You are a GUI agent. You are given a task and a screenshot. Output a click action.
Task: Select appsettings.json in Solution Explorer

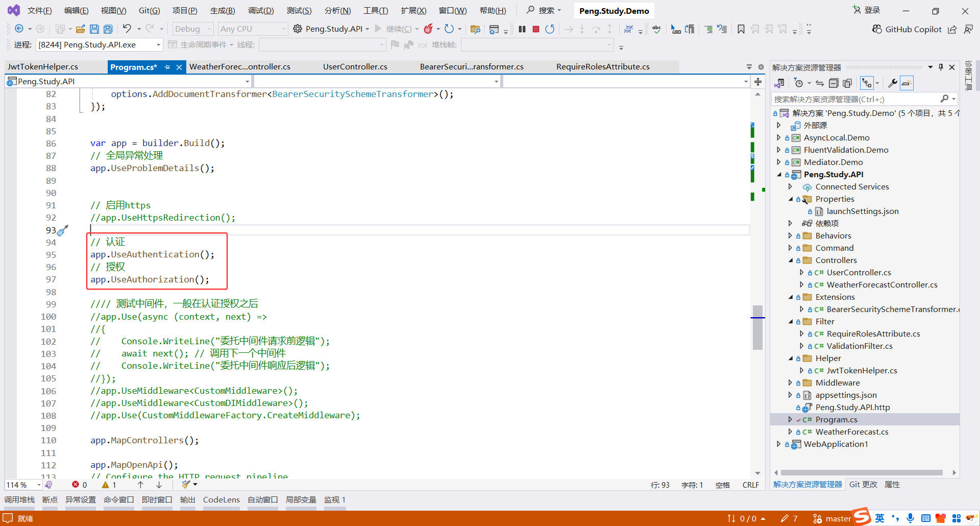point(846,395)
